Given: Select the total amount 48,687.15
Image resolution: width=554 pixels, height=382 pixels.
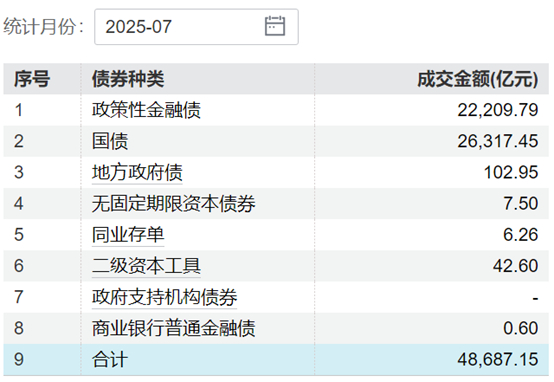Looking at the screenshot, I should click(x=498, y=359).
